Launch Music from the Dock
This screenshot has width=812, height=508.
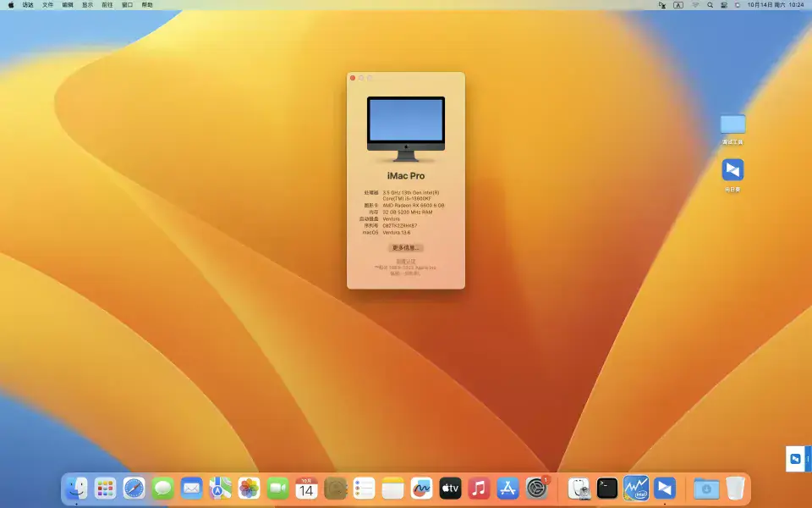coord(479,489)
